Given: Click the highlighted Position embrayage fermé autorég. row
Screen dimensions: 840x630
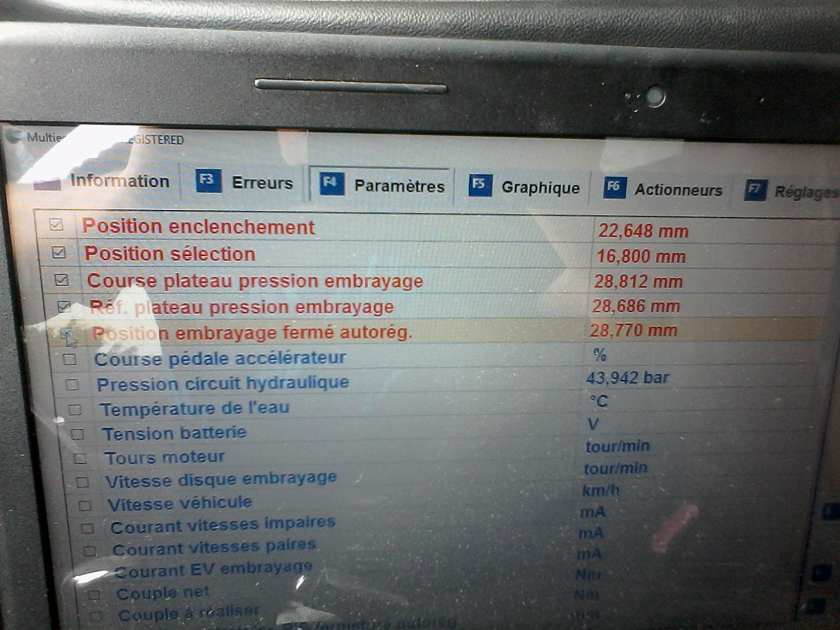Looking at the screenshot, I should pyautogui.click(x=252, y=333).
